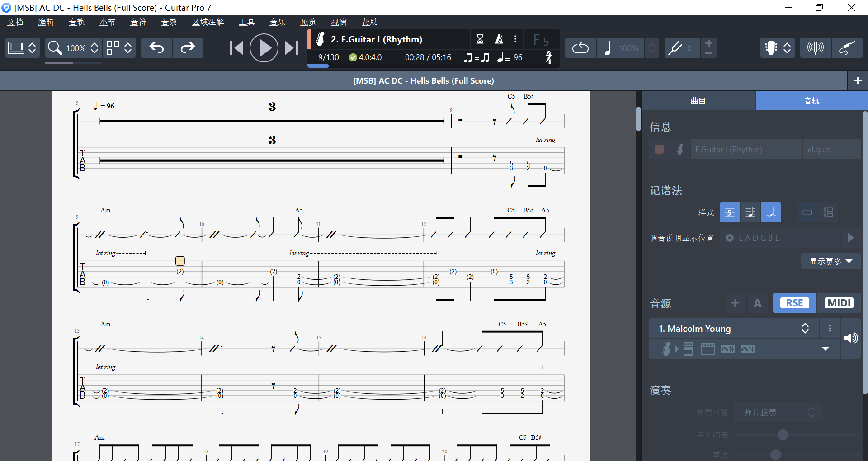Mute the Malcolm Young track speaker
868x461 pixels.
[852, 338]
